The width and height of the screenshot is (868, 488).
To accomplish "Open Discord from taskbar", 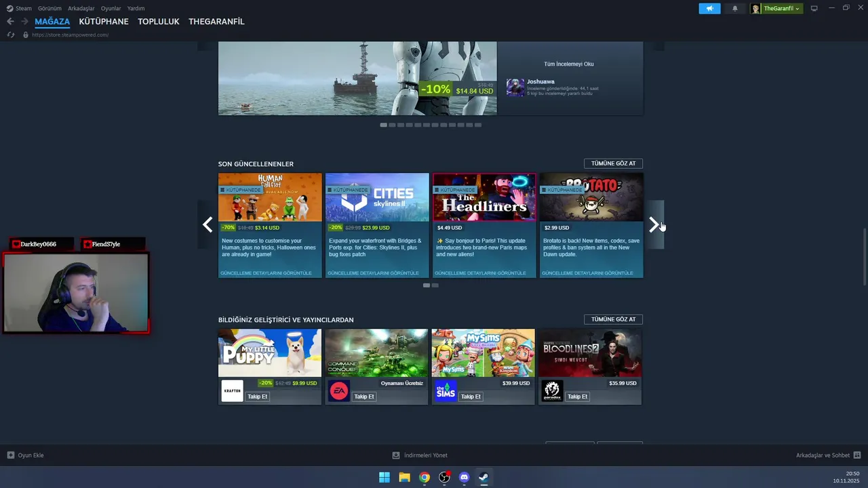I will pyautogui.click(x=464, y=477).
